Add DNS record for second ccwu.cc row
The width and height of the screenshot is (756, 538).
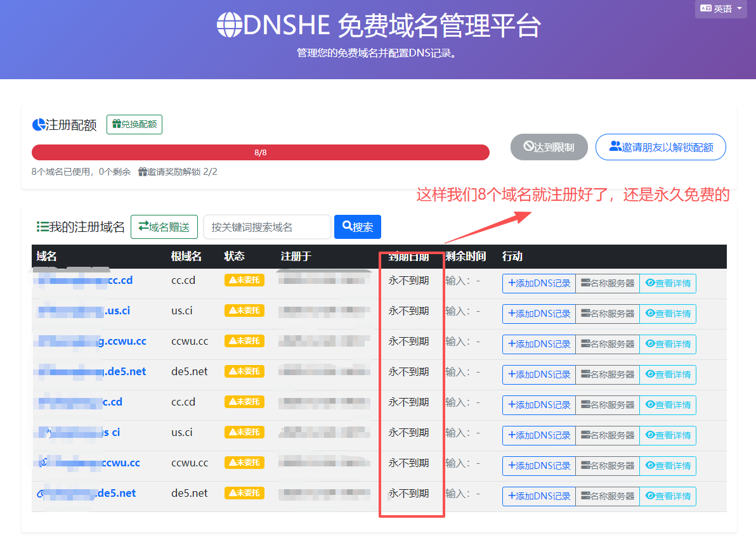(539, 466)
